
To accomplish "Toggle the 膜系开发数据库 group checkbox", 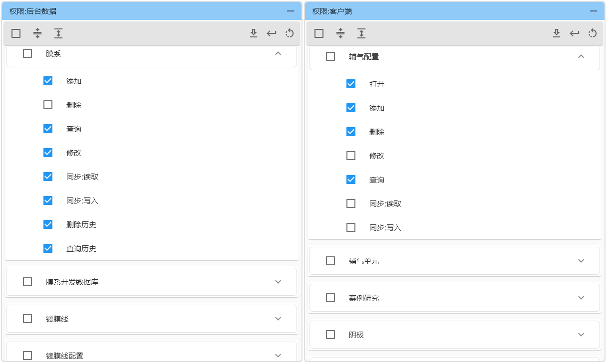I will 27,282.
